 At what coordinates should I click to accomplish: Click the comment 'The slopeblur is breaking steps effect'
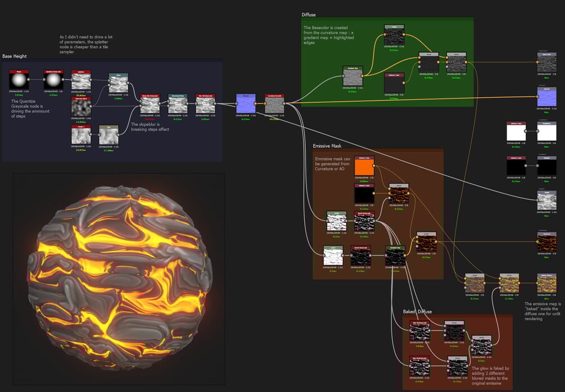point(150,127)
